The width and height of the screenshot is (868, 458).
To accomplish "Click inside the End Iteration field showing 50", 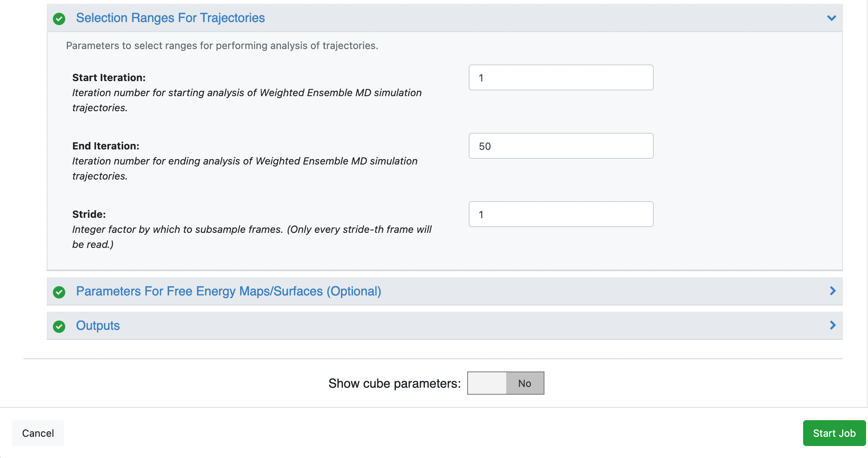I will tap(561, 146).
